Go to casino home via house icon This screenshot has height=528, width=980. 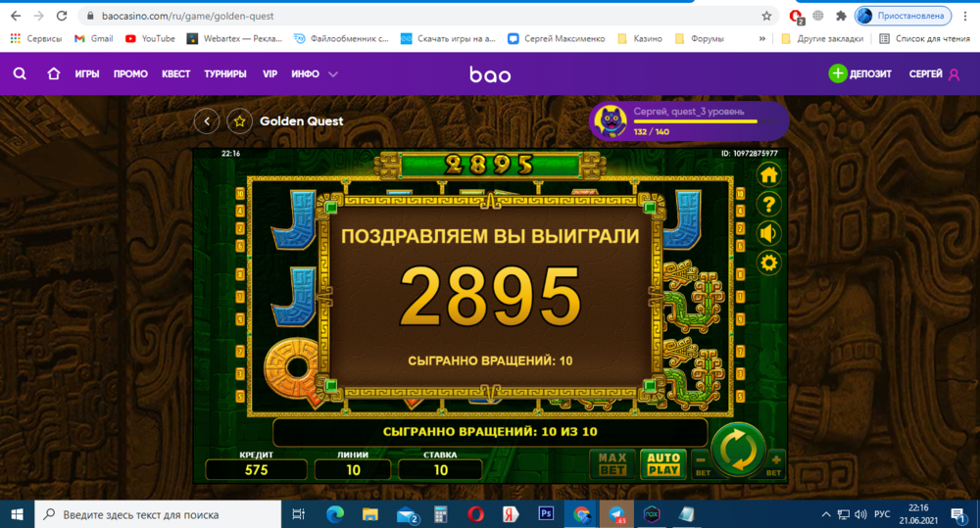54,73
